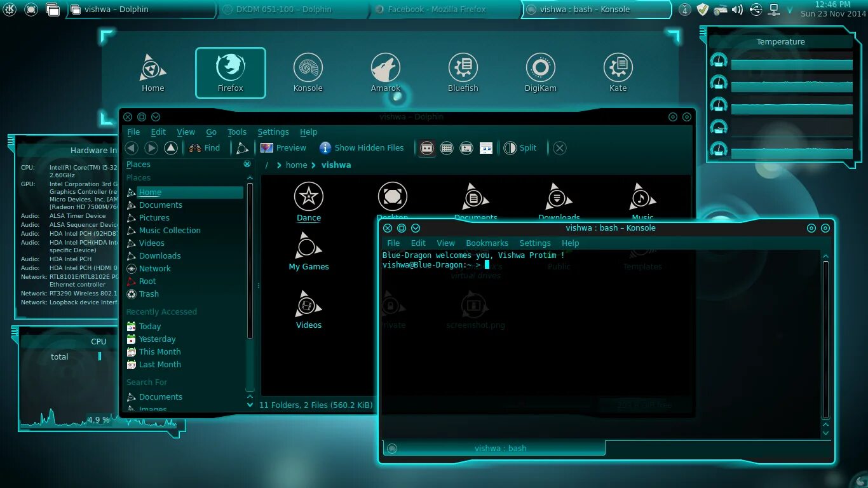Open the USB device notifier tray icon
The height and width of the screenshot is (488, 868).
[756, 10]
